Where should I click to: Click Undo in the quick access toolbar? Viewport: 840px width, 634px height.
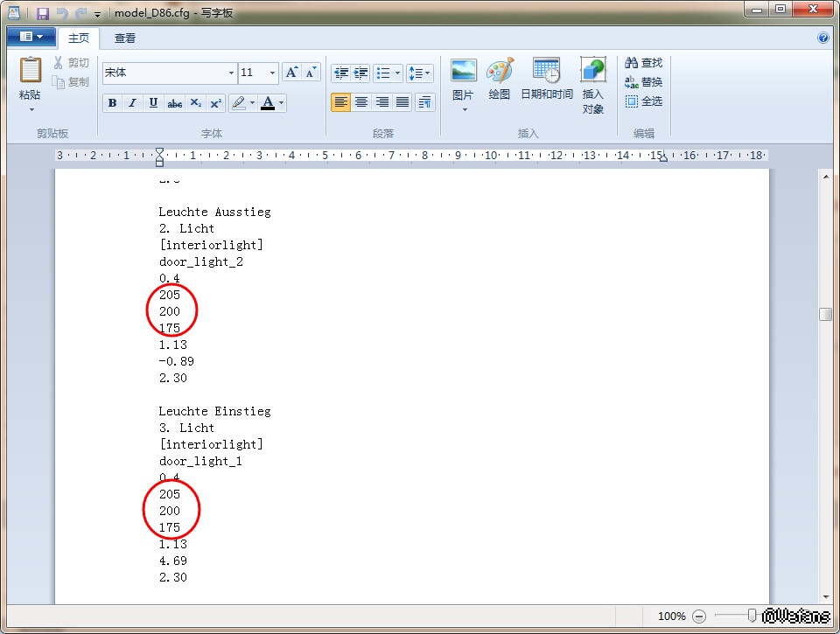(x=62, y=13)
